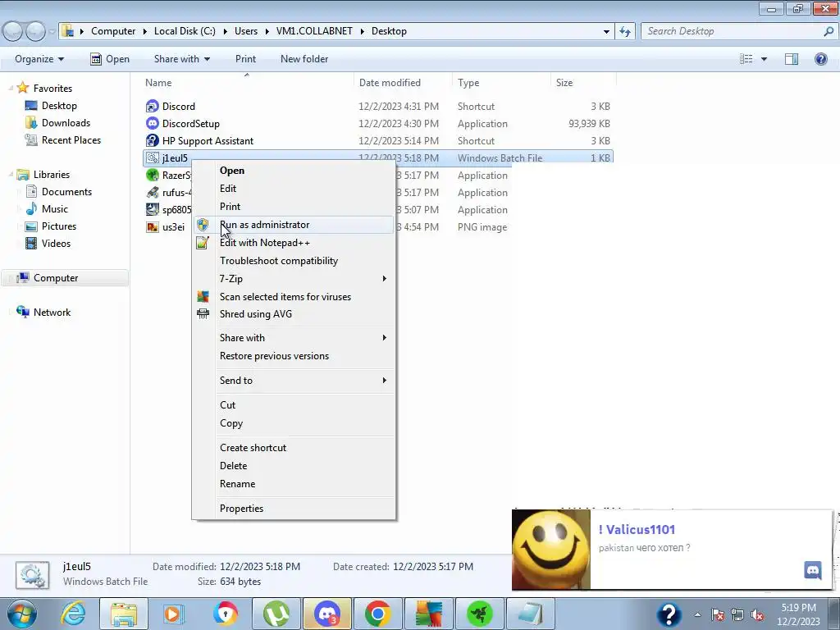Click the Refresh button beside address bar
This screenshot has width=840, height=630.
624,31
